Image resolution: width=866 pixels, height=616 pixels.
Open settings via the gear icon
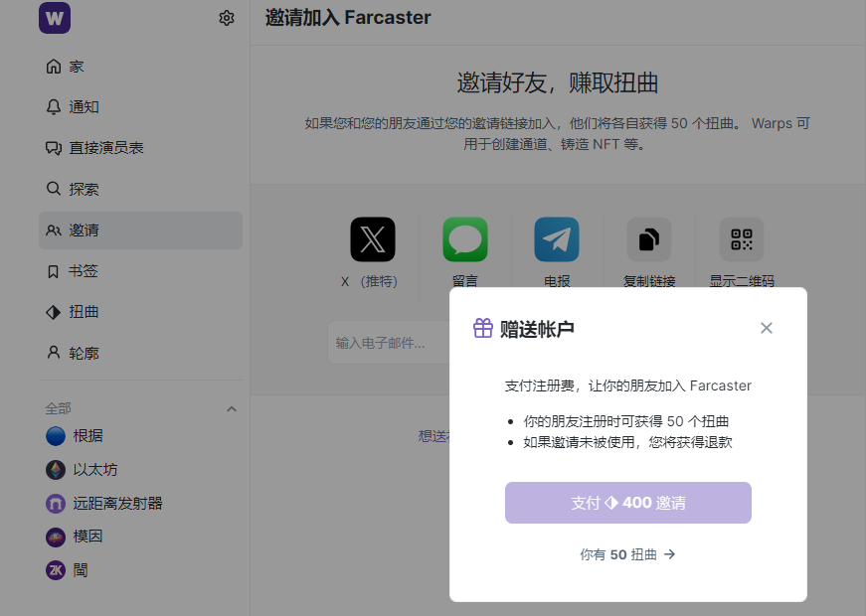[x=227, y=18]
